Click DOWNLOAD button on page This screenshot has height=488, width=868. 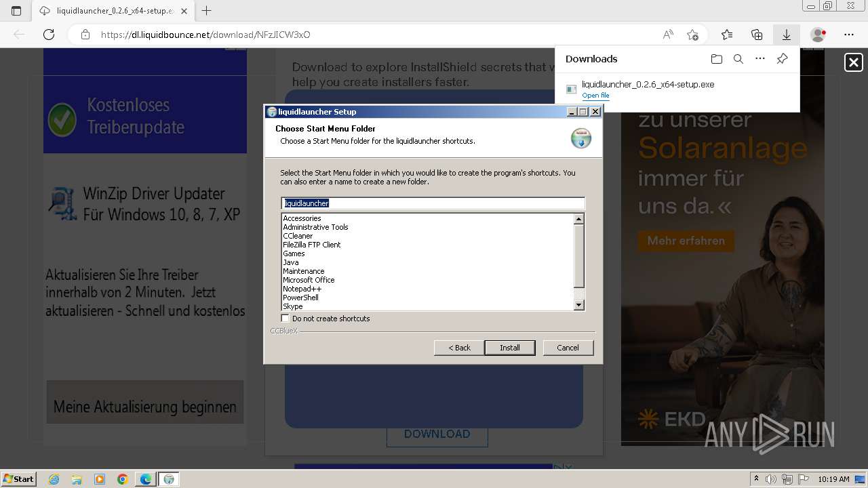click(x=437, y=434)
